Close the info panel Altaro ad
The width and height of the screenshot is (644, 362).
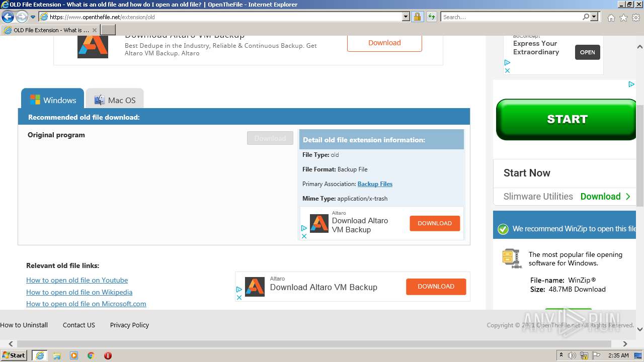(x=304, y=236)
